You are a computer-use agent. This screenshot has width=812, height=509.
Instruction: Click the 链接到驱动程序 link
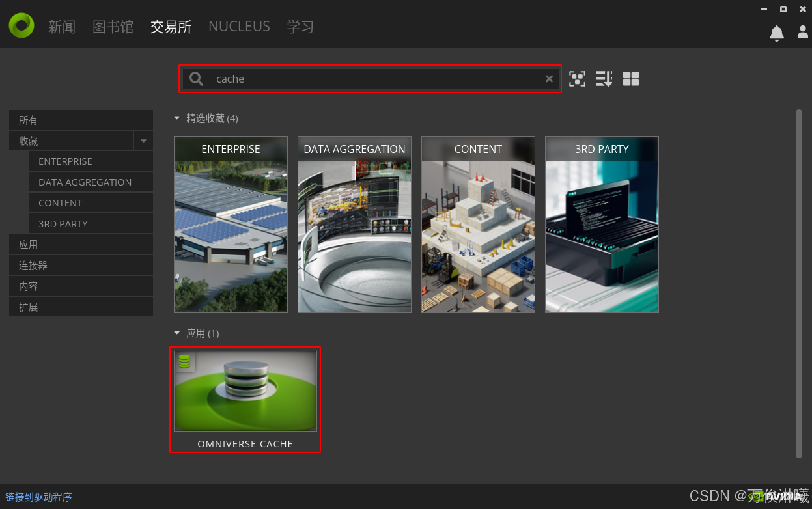38,497
